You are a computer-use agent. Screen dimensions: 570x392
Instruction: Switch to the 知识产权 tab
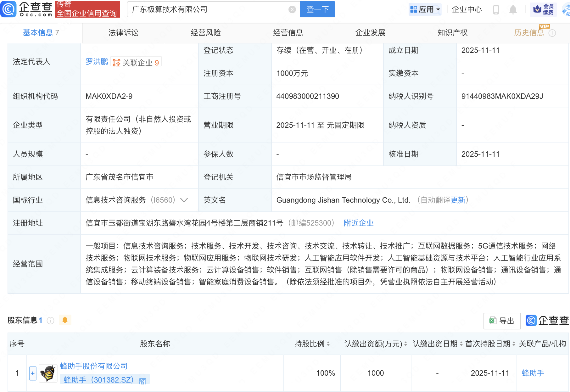452,32
